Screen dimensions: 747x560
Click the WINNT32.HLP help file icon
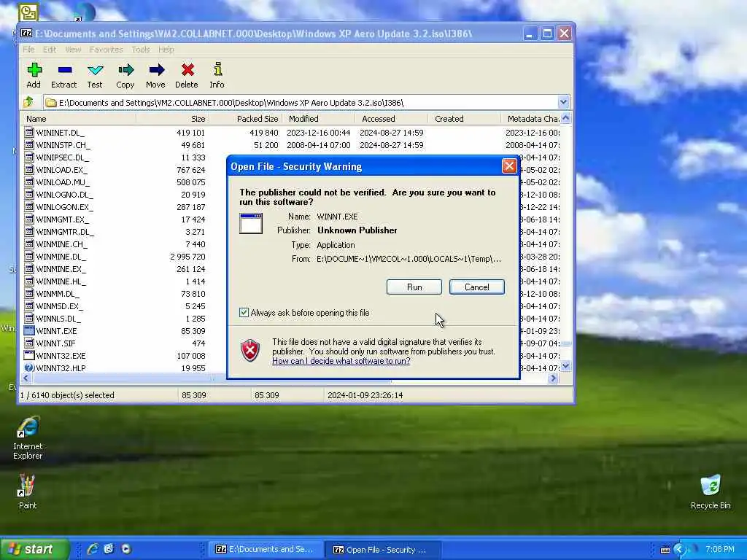[29, 367]
